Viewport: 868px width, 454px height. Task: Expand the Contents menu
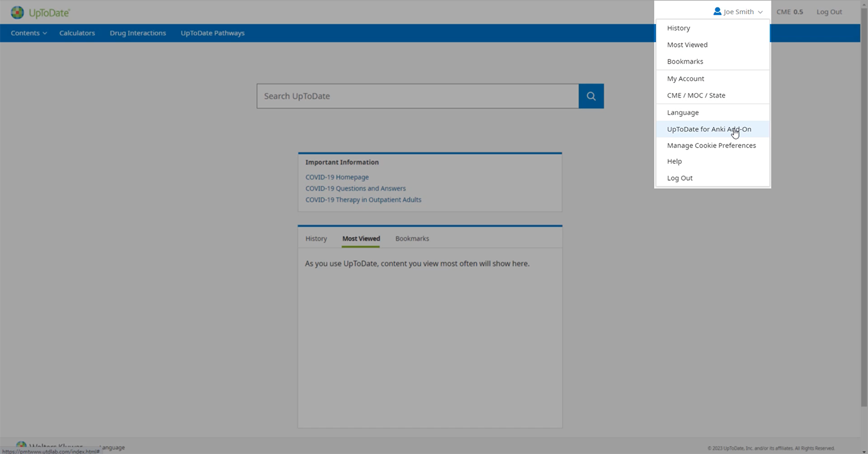pos(28,33)
